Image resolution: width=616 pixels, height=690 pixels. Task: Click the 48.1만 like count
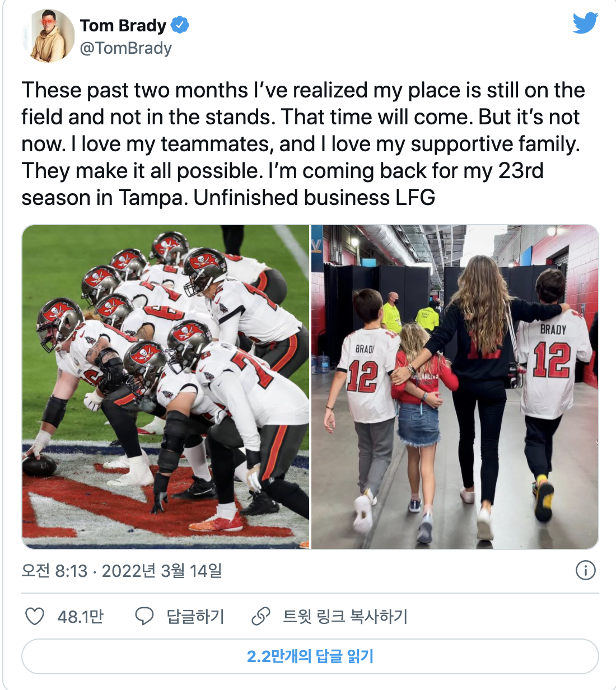(81, 617)
